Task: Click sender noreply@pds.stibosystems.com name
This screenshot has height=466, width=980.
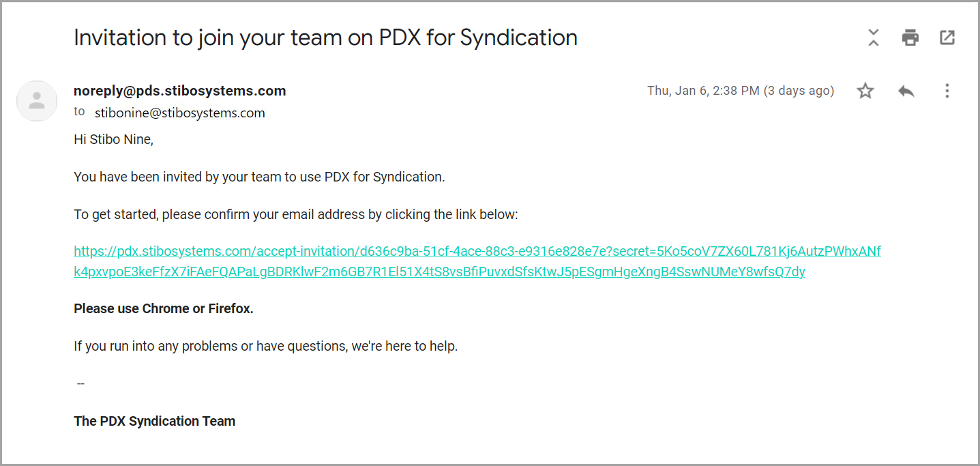Action: coord(179,91)
